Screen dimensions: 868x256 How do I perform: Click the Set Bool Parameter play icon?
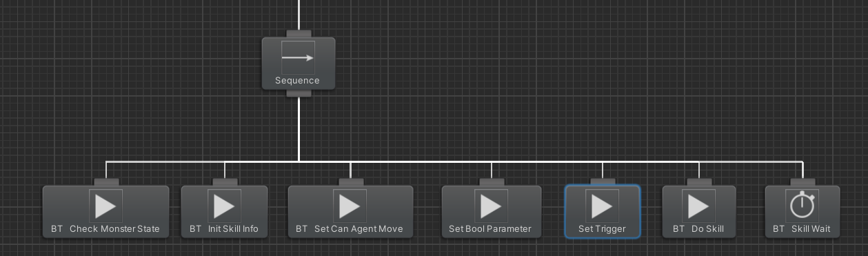coord(491,206)
